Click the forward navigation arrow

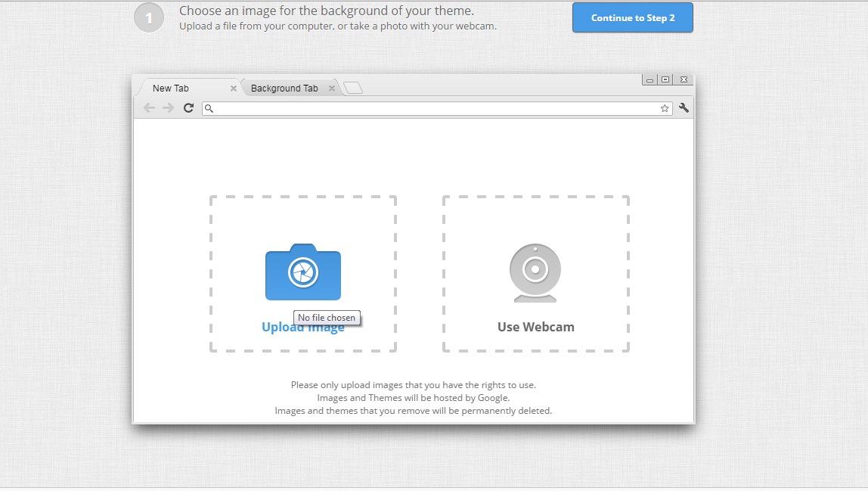pyautogui.click(x=168, y=107)
